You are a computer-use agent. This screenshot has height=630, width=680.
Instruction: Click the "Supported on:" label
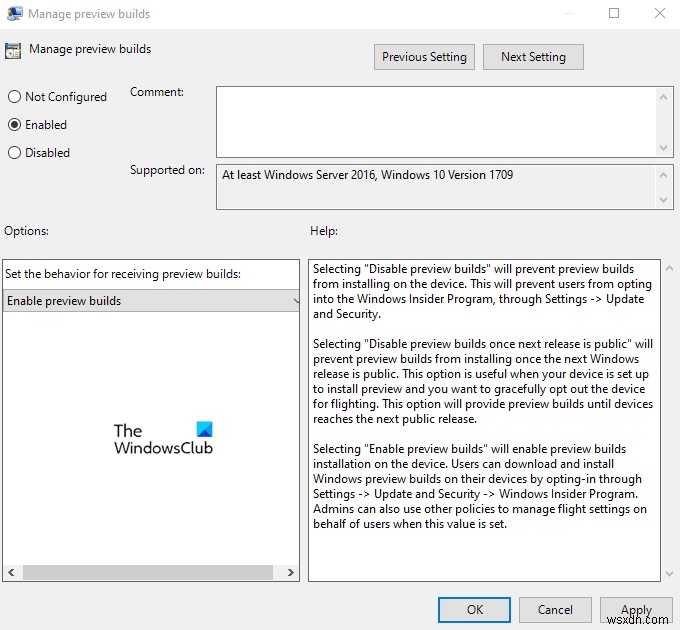167,170
